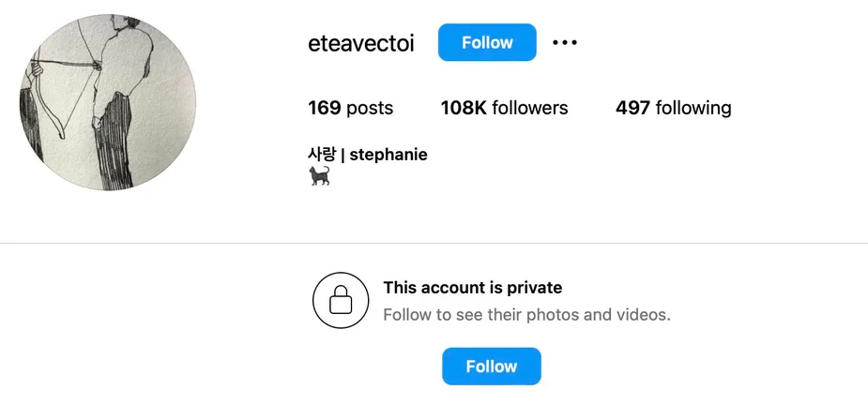Click the 169 posts count
The height and width of the screenshot is (404, 868).
[x=350, y=108]
